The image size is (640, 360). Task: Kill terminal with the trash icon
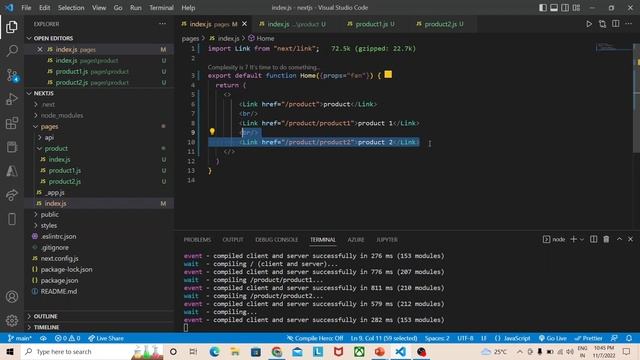point(606,239)
